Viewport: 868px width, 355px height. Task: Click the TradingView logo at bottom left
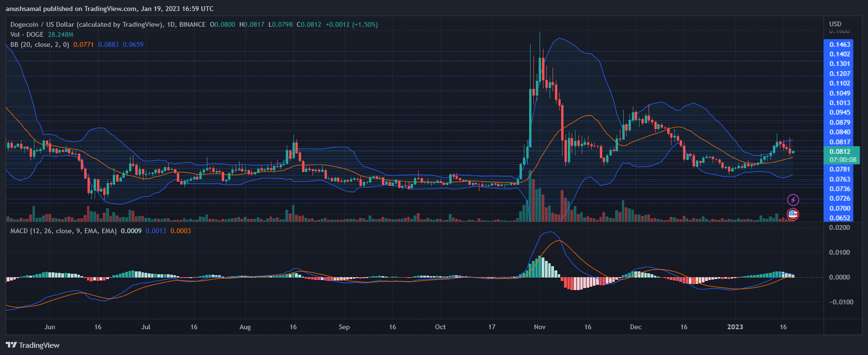tap(33, 345)
